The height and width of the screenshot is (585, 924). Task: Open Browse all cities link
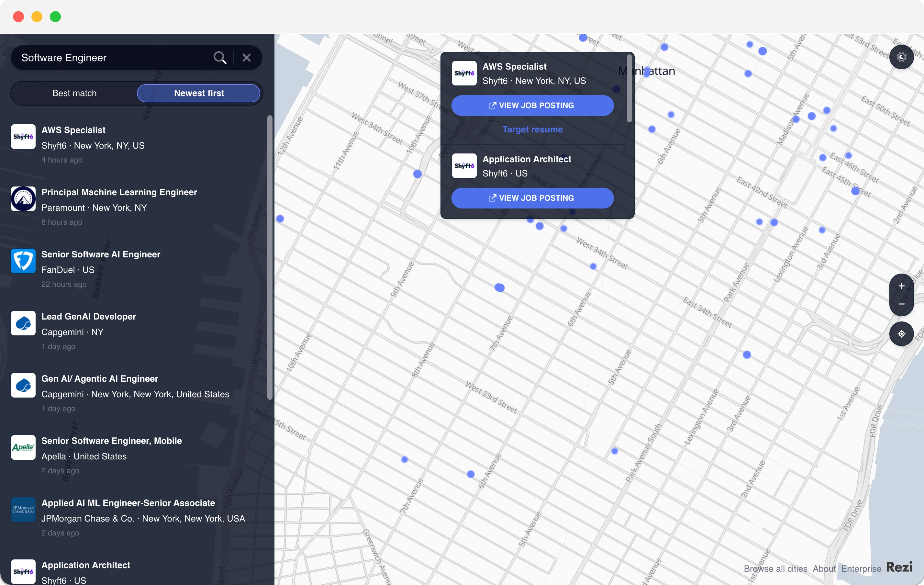click(x=775, y=568)
